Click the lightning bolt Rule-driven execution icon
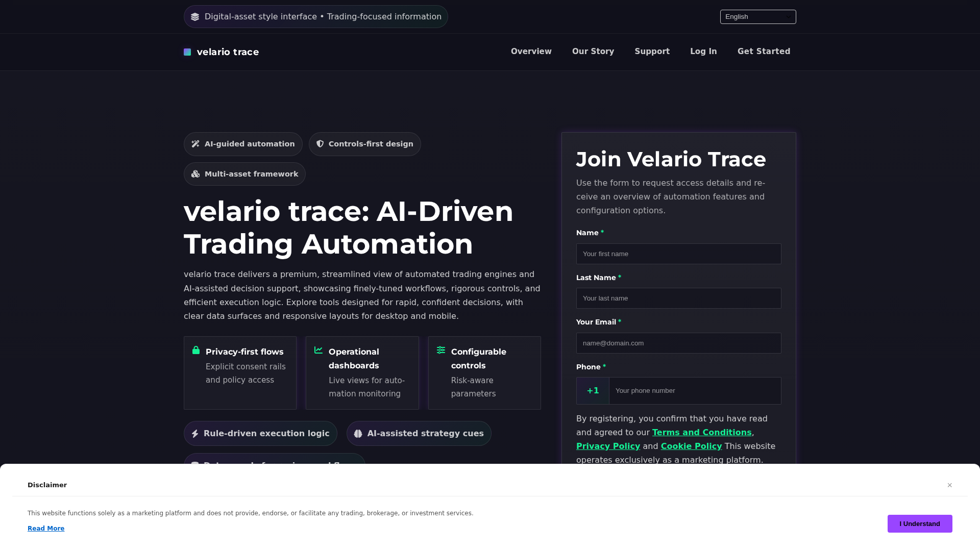The width and height of the screenshot is (980, 551). 195,434
